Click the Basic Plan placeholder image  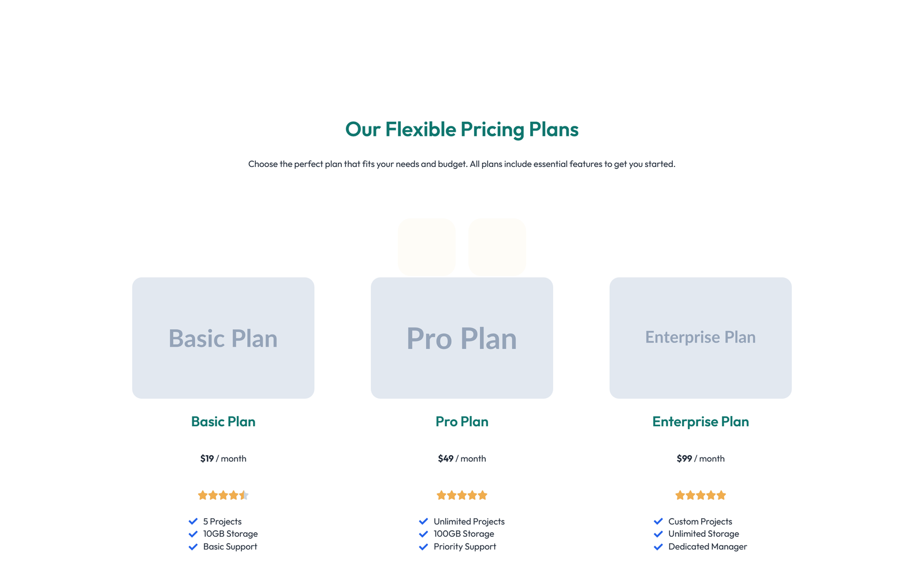[x=223, y=338]
